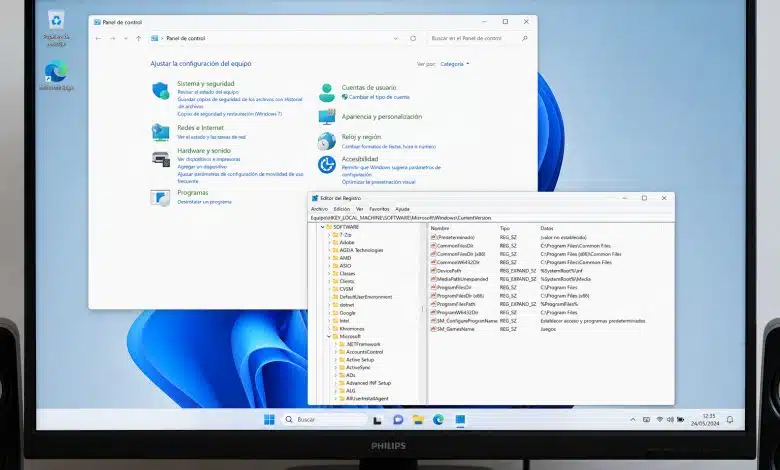
Task: Select the CommonFilesDir registry value
Action: pos(455,246)
